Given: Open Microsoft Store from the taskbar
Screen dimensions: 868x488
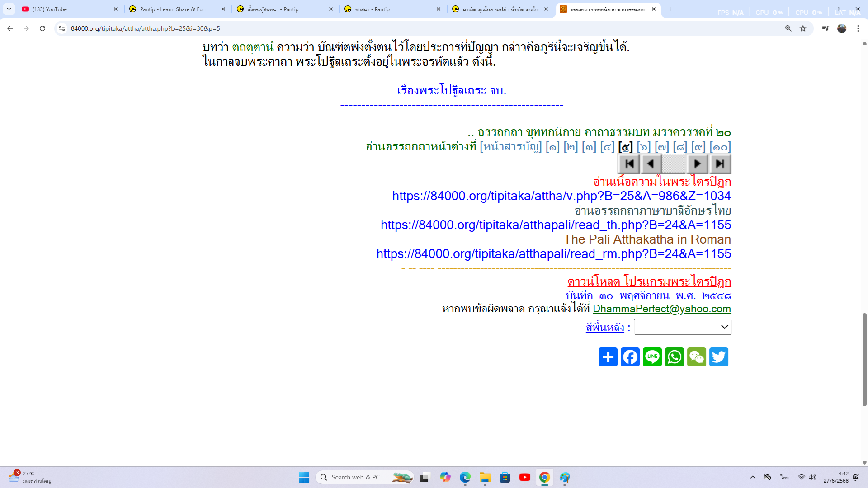Looking at the screenshot, I should (505, 477).
